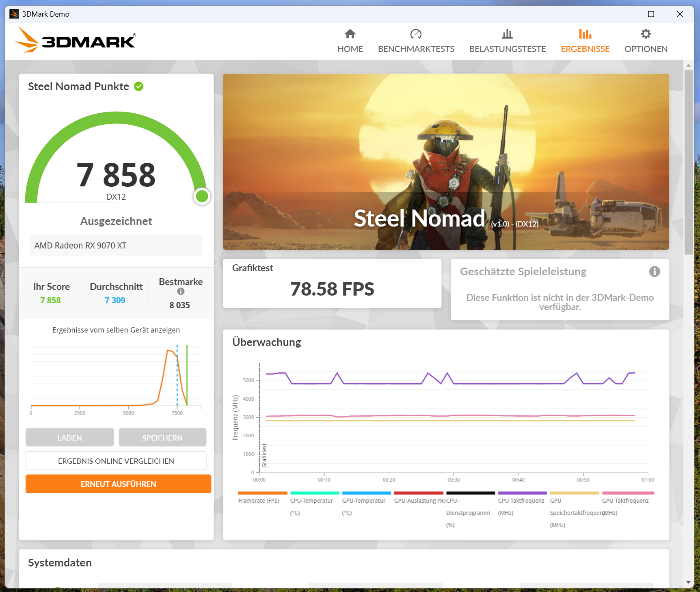
Task: Click the 3DMark Demo title bar icon
Action: pyautogui.click(x=14, y=14)
